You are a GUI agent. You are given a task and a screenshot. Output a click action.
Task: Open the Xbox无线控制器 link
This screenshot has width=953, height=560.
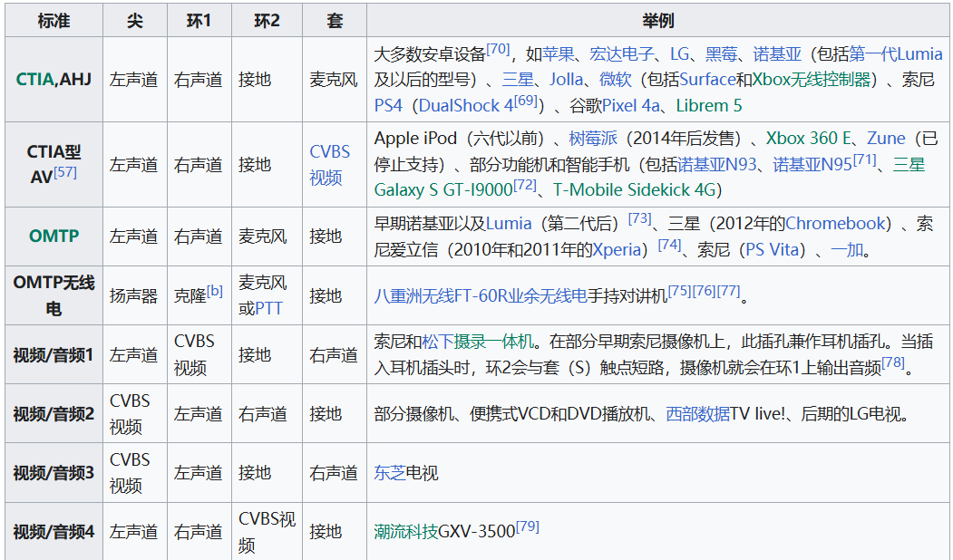[812, 80]
